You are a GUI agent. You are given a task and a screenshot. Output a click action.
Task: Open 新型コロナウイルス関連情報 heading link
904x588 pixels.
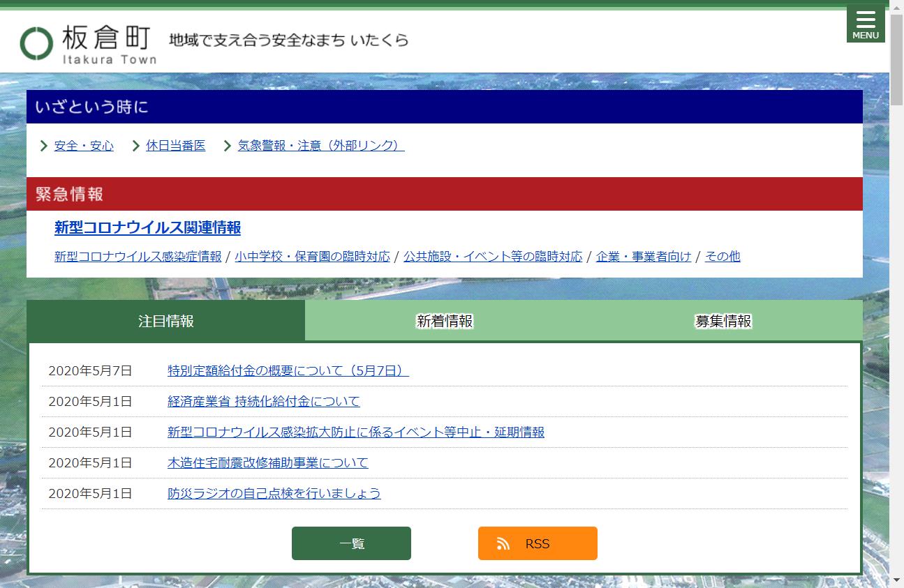pos(147,227)
